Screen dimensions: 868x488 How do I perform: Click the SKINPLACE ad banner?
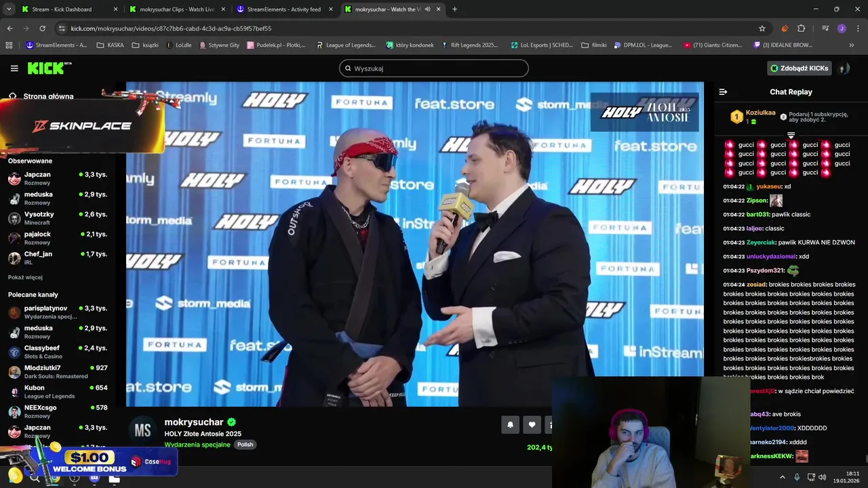(82, 125)
